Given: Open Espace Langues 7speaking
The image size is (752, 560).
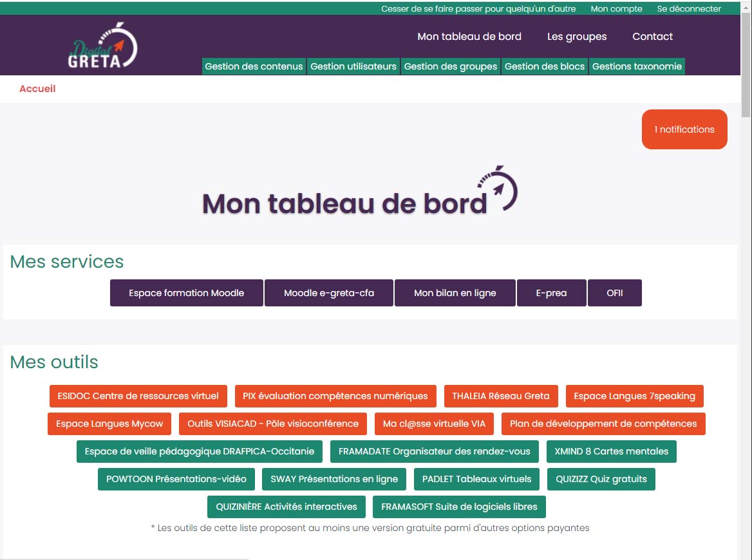Looking at the screenshot, I should click(635, 396).
